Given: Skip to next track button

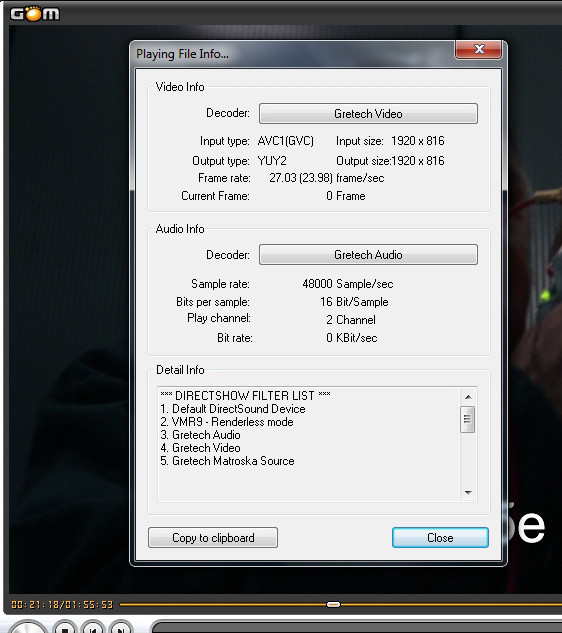Looking at the screenshot, I should [x=120, y=627].
